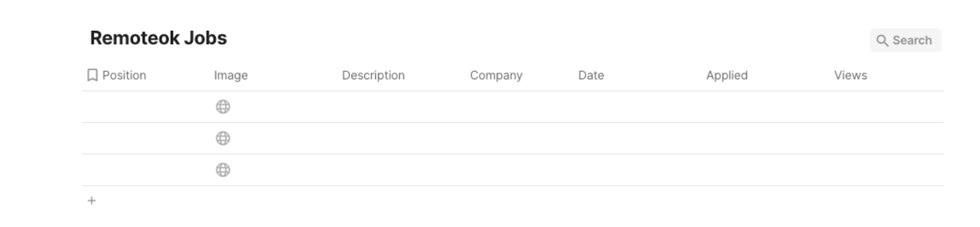Click the Remoteok Jobs title

point(159,38)
